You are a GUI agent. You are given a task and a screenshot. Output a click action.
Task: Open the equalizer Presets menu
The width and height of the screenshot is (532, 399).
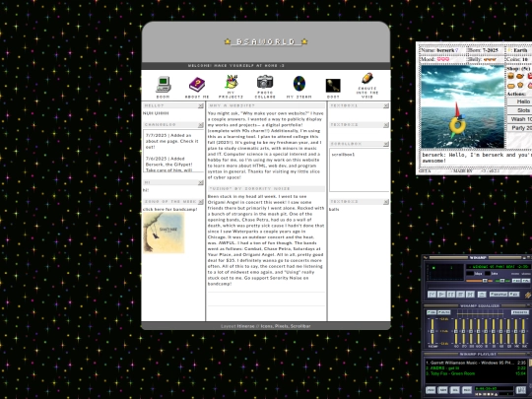pos(520,312)
